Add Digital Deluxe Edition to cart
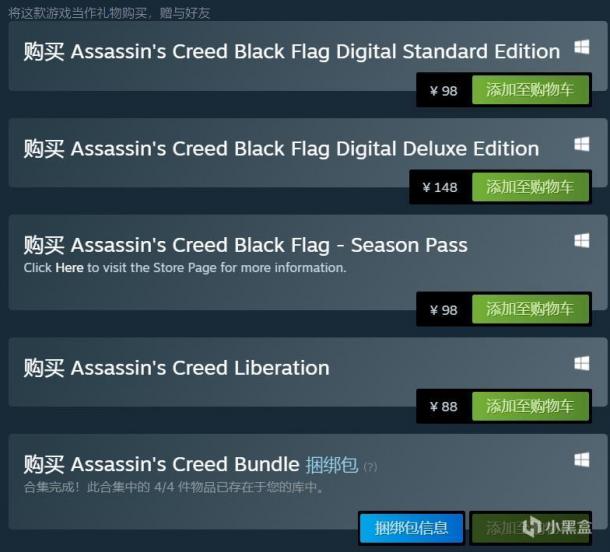Image resolution: width=610 pixels, height=552 pixels. tap(530, 187)
